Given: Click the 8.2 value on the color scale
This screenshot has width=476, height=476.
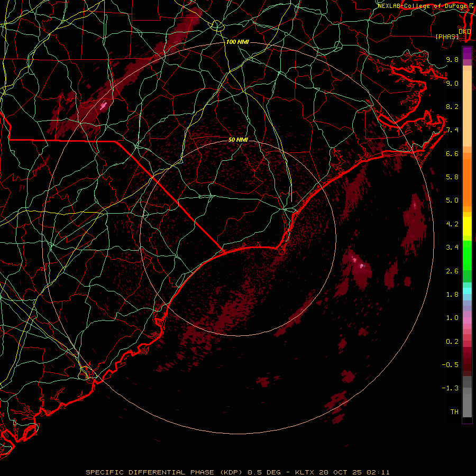Looking at the screenshot, I should 452,106.
